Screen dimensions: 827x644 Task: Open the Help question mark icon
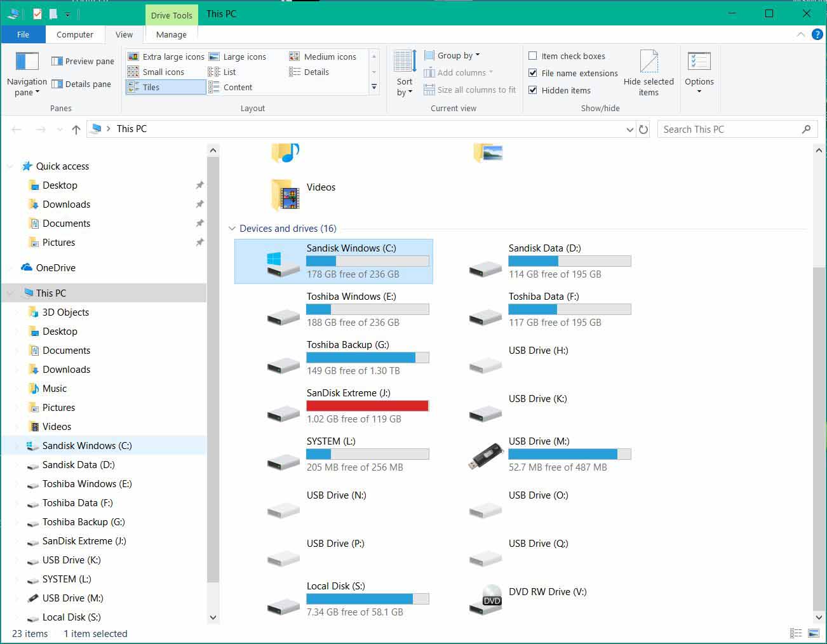(817, 34)
